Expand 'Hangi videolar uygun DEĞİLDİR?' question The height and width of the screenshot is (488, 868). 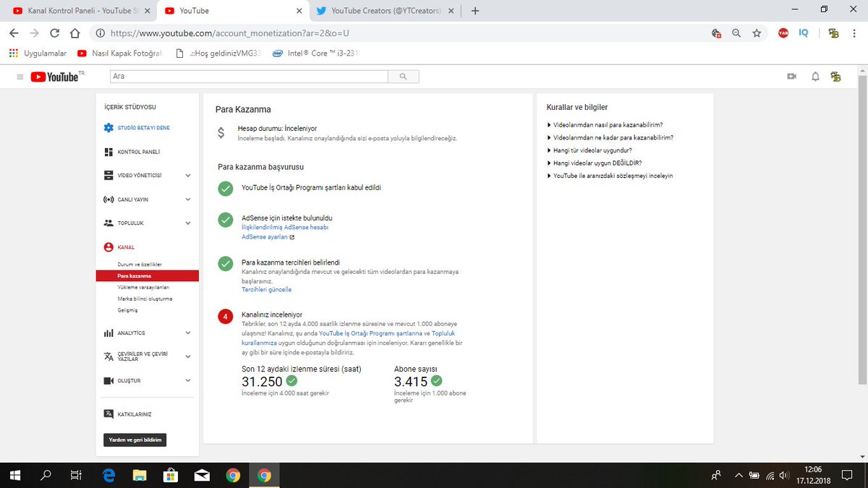(x=595, y=163)
